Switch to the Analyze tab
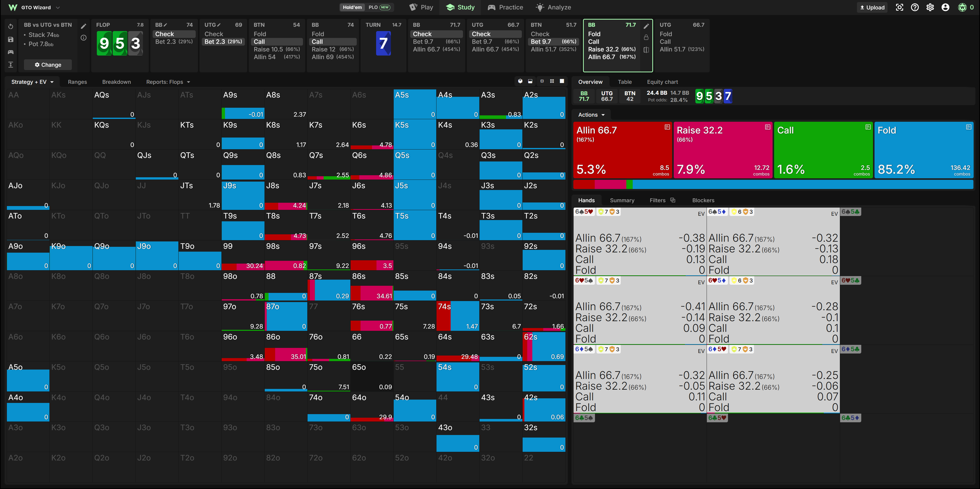 coord(553,7)
